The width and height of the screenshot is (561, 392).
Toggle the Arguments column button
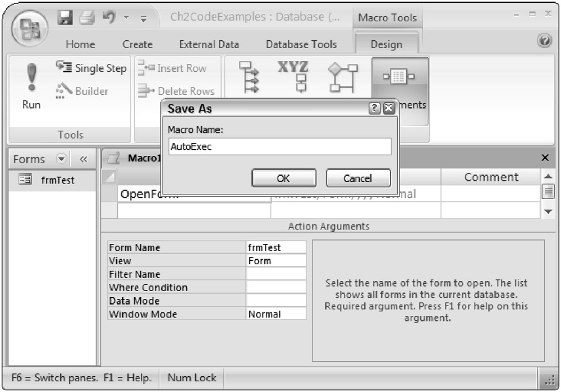click(x=400, y=90)
